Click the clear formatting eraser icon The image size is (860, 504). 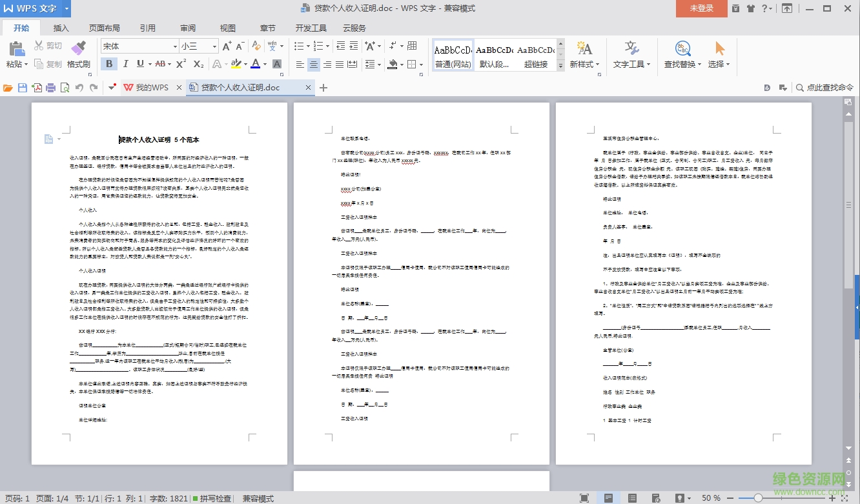[256, 46]
